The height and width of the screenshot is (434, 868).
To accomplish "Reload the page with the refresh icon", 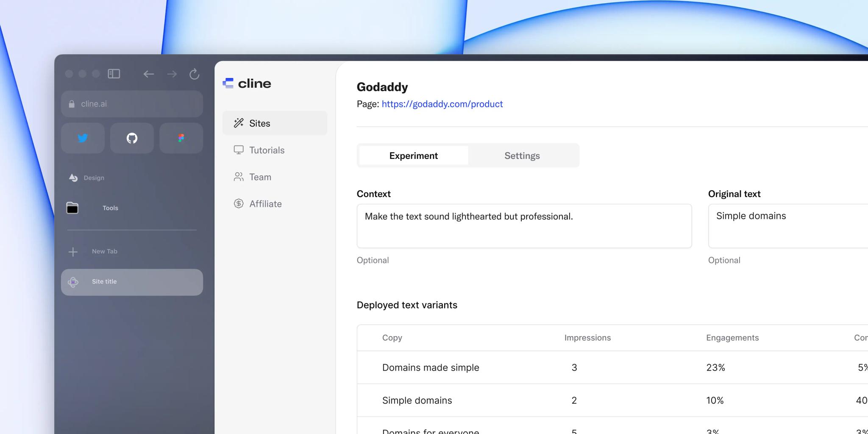I will click(194, 74).
